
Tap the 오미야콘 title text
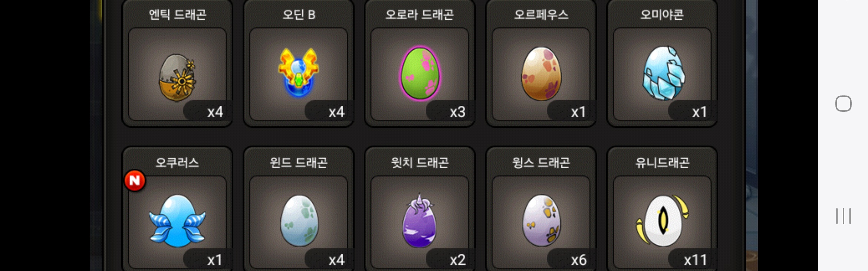point(662,15)
